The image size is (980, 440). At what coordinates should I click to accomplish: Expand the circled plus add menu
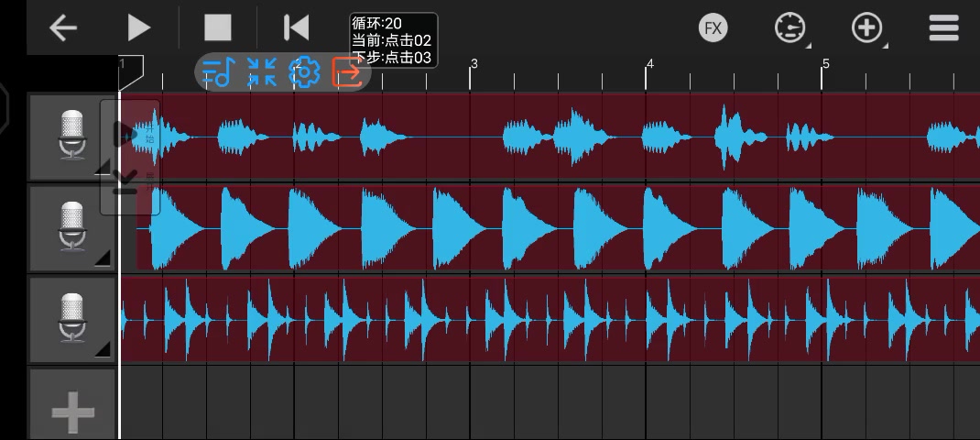867,28
